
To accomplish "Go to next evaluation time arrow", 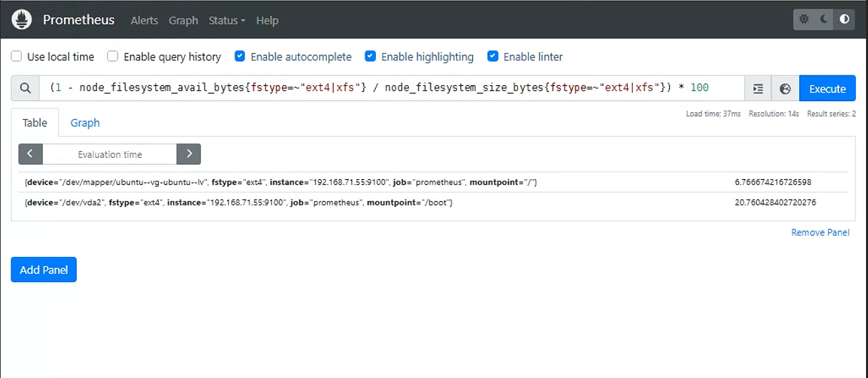I will pos(189,154).
